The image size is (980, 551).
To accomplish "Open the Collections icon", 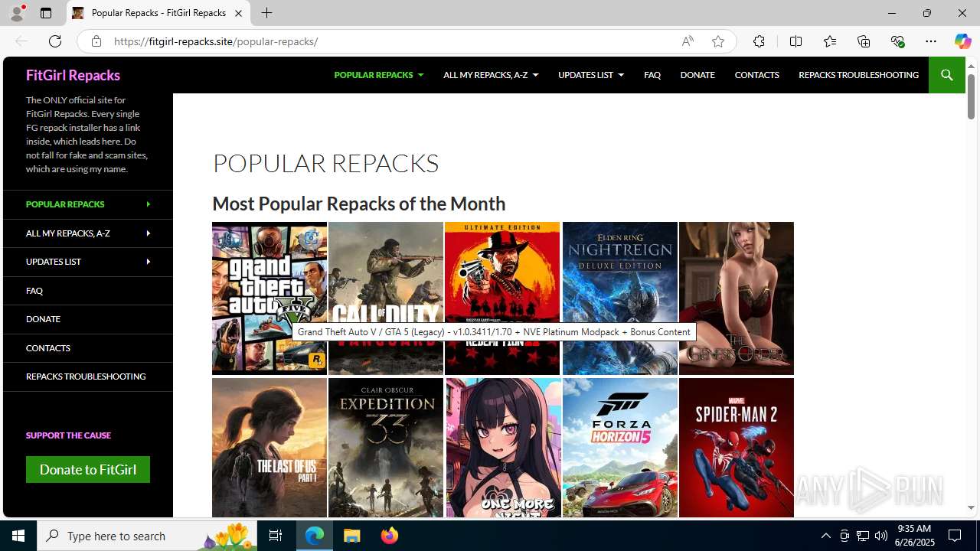I will point(864,41).
